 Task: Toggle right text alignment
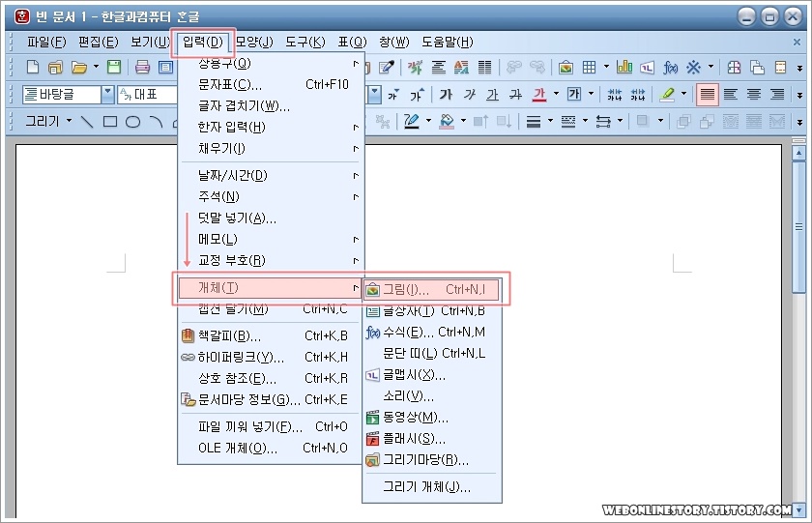coord(777,94)
